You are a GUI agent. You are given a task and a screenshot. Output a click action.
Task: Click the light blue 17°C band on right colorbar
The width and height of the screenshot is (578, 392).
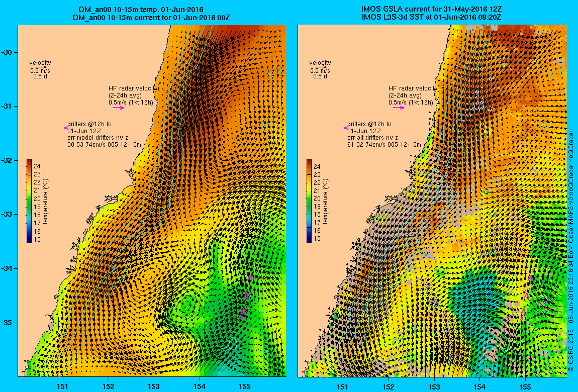(309, 223)
